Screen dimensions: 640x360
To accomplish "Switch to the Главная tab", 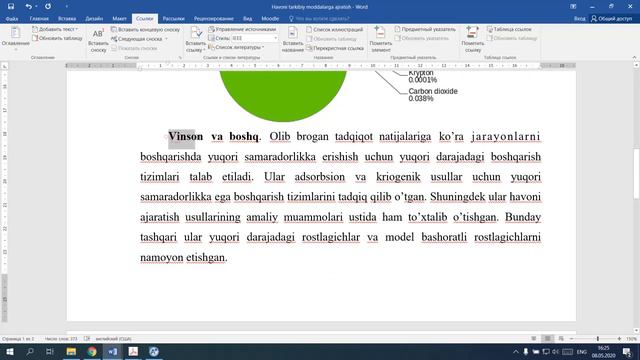I will pyautogui.click(x=39, y=18).
